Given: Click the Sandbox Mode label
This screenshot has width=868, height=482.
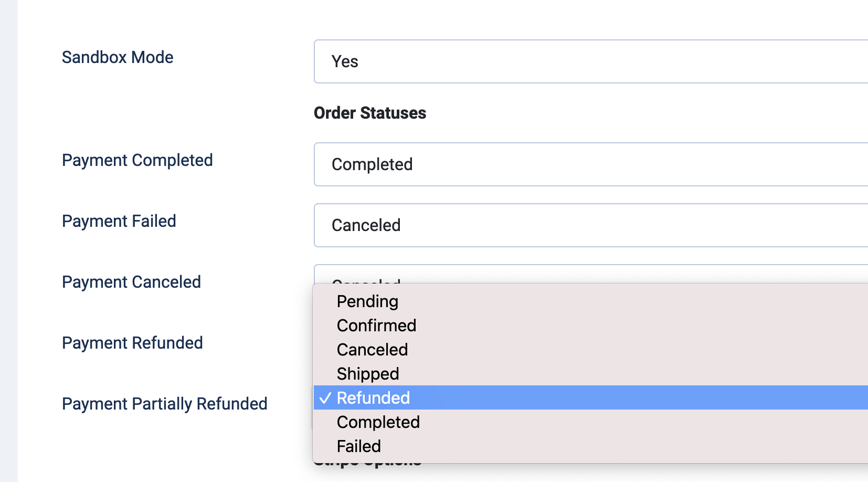Looking at the screenshot, I should pos(118,57).
